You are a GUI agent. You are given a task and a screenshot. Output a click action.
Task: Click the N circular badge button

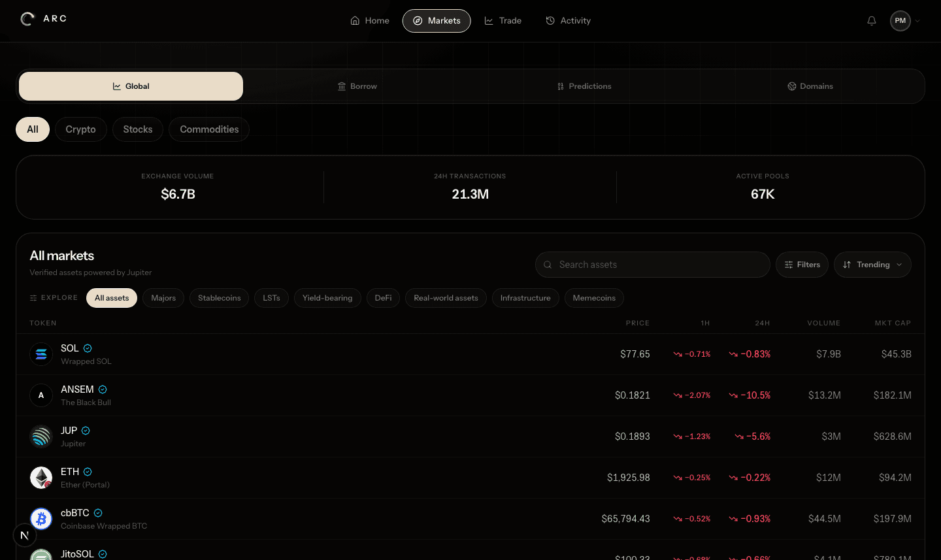pyautogui.click(x=25, y=535)
